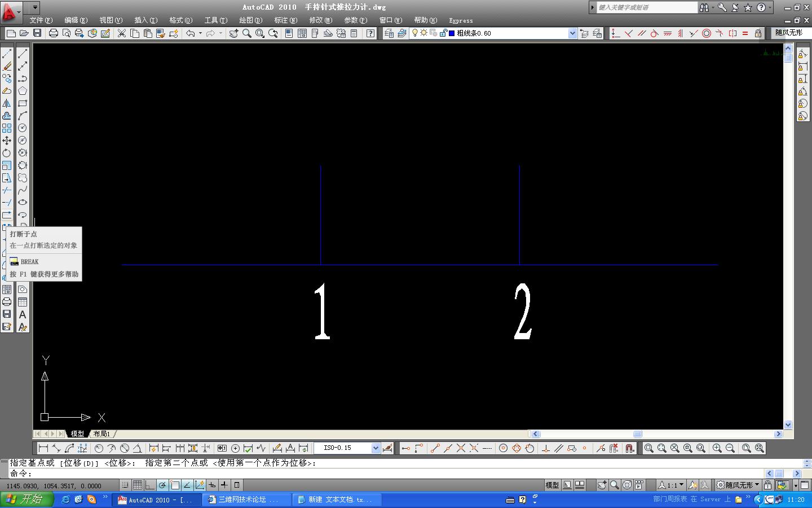Click the AutoCAD 2010 taskbar button

pos(158,500)
